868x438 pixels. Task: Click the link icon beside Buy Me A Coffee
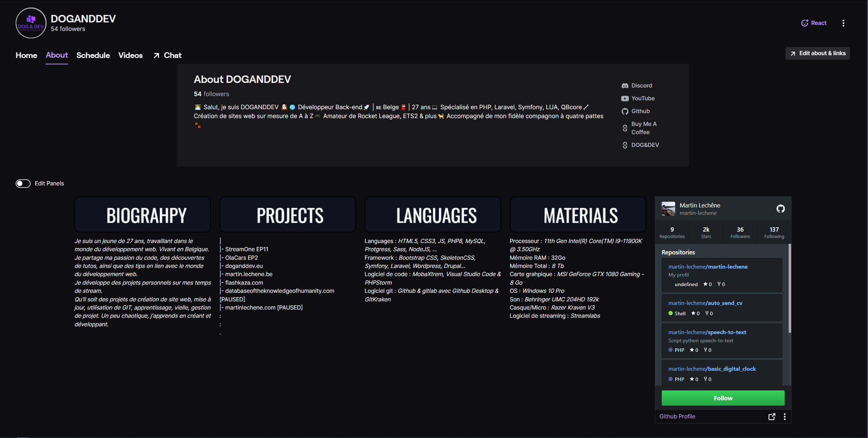tap(625, 128)
